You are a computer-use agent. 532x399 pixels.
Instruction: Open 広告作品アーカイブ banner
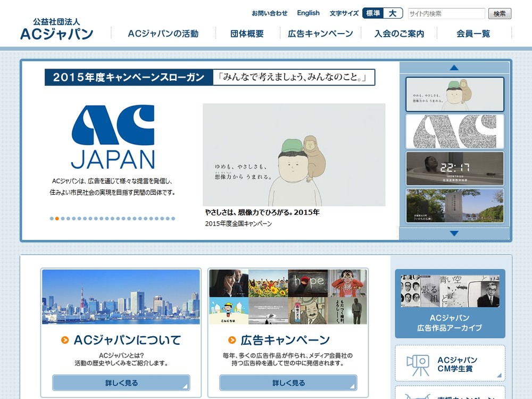coord(450,303)
